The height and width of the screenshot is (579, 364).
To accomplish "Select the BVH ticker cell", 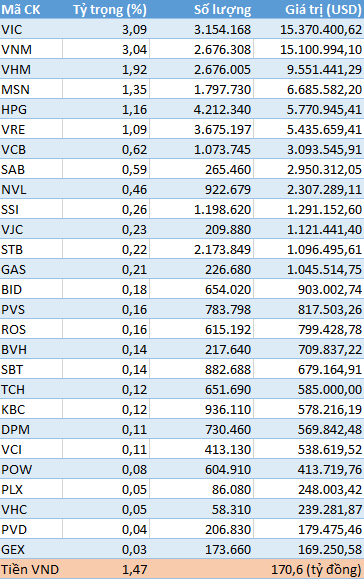I will (31, 349).
